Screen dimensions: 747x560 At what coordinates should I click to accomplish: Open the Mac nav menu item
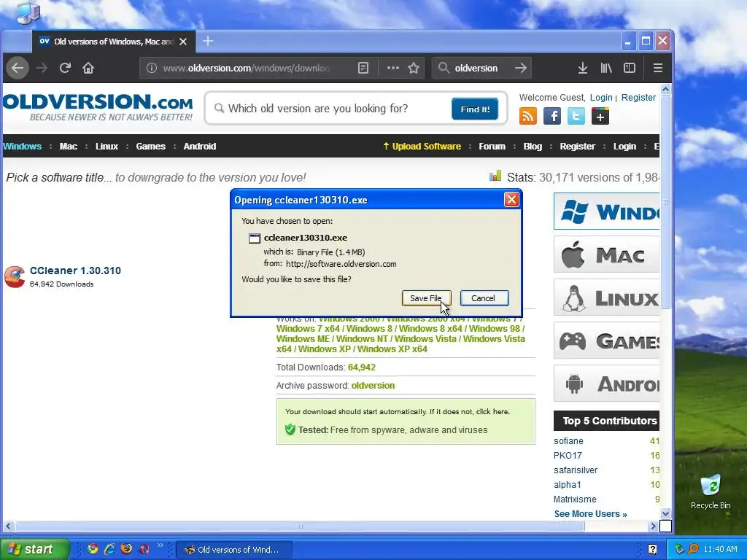tap(68, 146)
